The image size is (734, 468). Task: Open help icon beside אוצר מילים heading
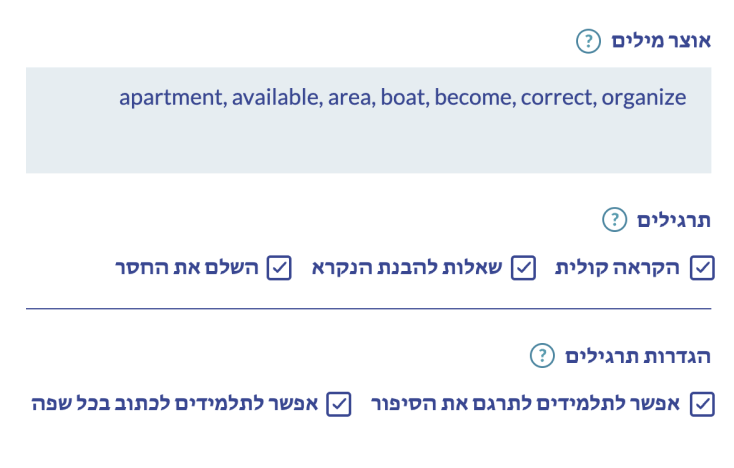coord(588,41)
